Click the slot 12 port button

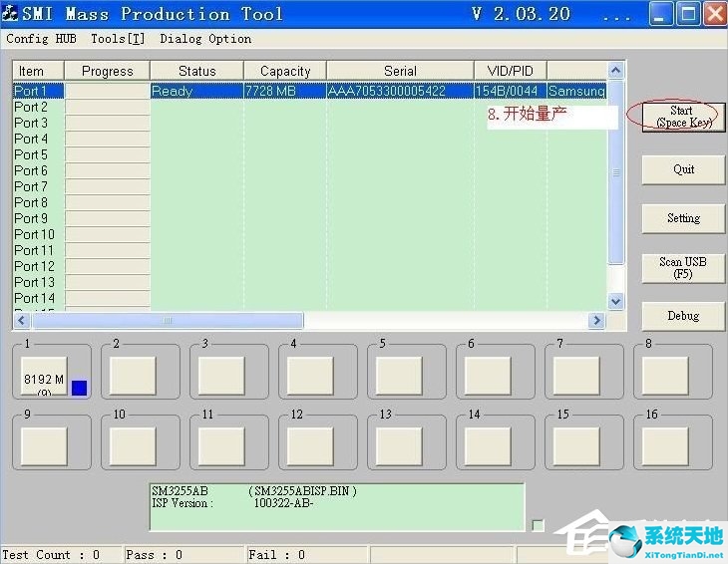tap(310, 446)
